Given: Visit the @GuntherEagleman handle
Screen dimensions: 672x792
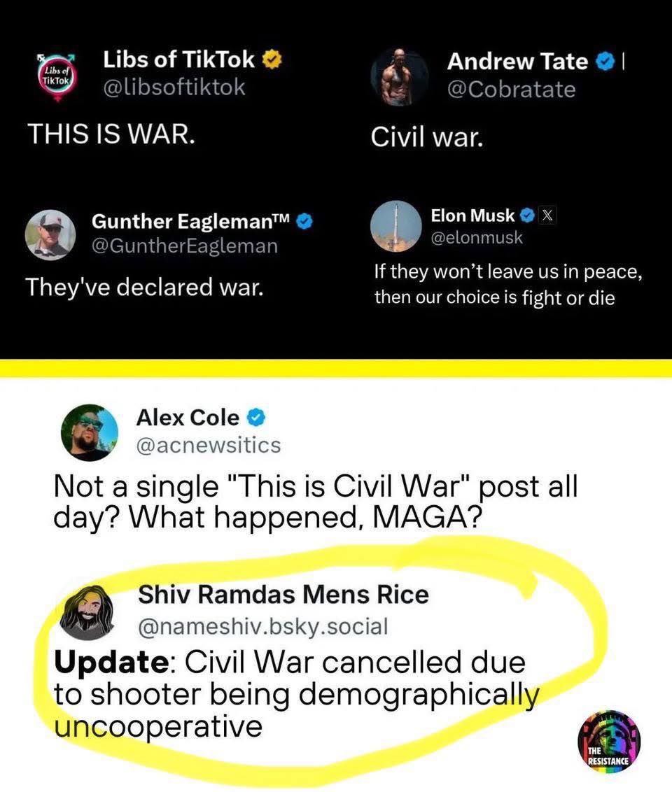Looking at the screenshot, I should pos(184,246).
